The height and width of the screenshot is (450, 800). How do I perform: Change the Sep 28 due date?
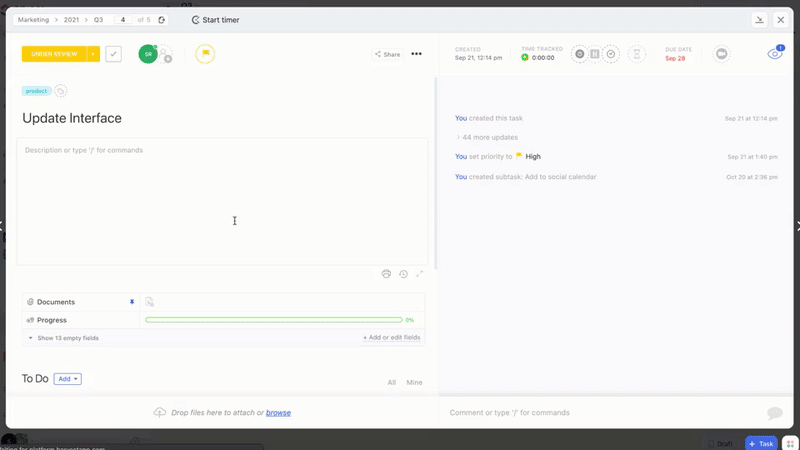point(675,58)
